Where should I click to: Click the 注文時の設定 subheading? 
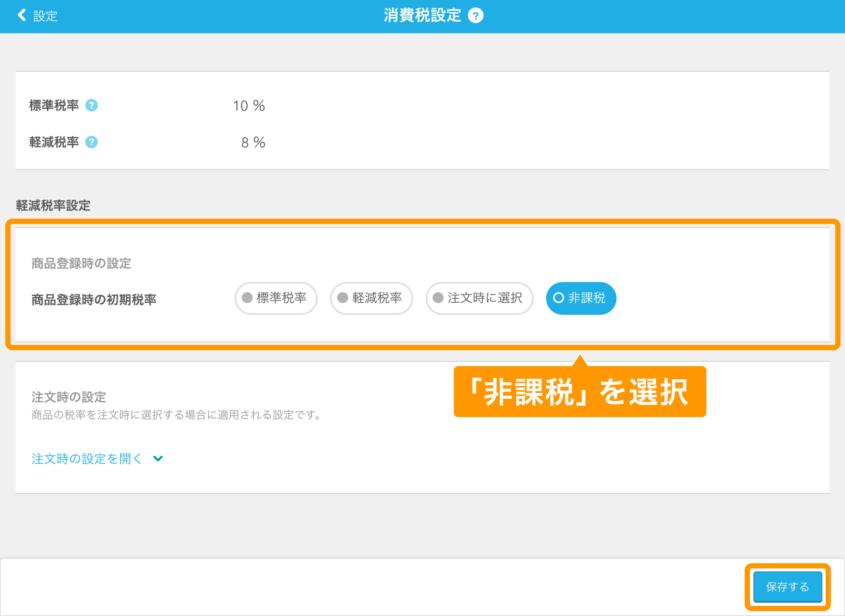(x=69, y=397)
